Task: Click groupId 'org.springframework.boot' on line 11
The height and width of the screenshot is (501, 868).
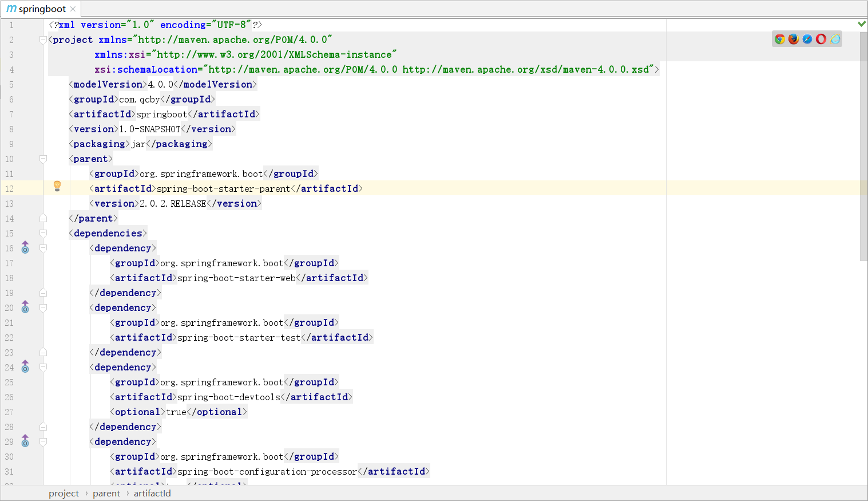Action: (201, 174)
